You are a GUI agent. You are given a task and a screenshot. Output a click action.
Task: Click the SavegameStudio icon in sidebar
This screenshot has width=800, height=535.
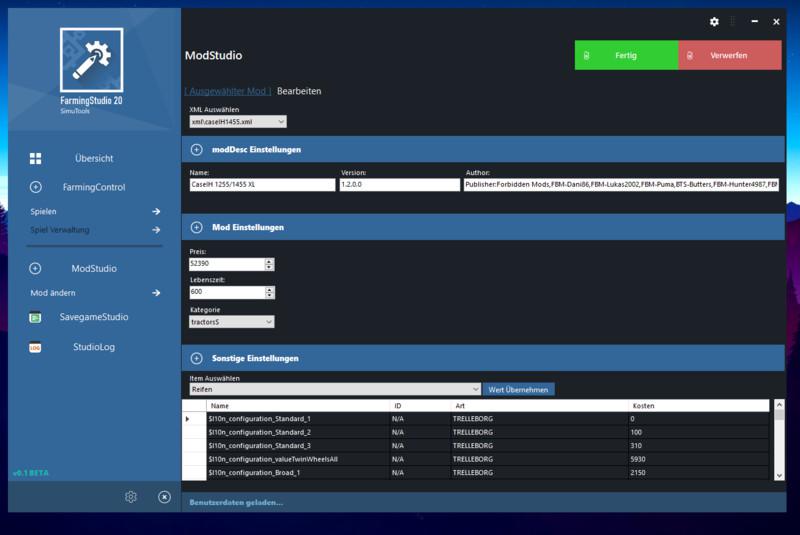36,317
